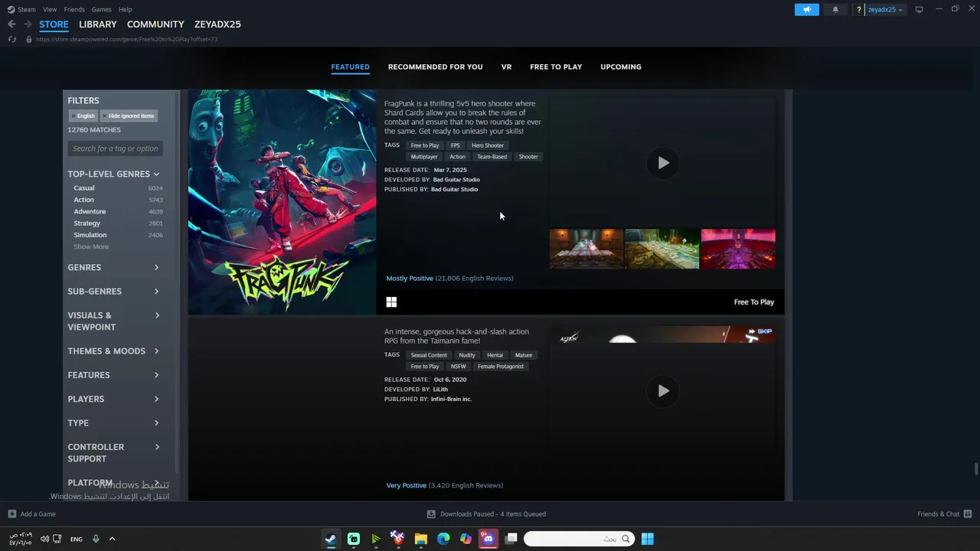The height and width of the screenshot is (551, 980).
Task: Click Bad Guitar Studio developer link
Action: [x=456, y=180]
